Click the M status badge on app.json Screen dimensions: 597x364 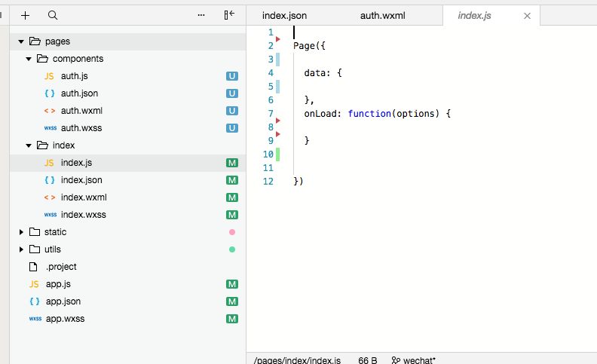pos(232,301)
